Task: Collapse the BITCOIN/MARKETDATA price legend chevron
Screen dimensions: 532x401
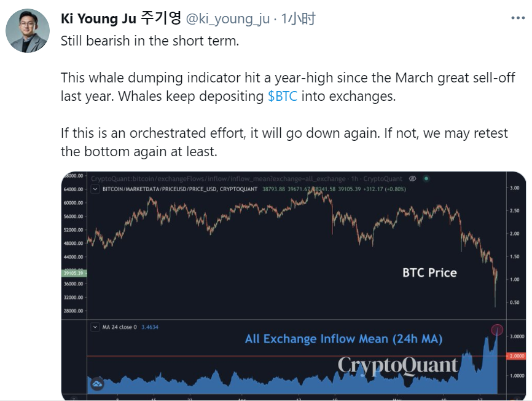Action: point(95,189)
